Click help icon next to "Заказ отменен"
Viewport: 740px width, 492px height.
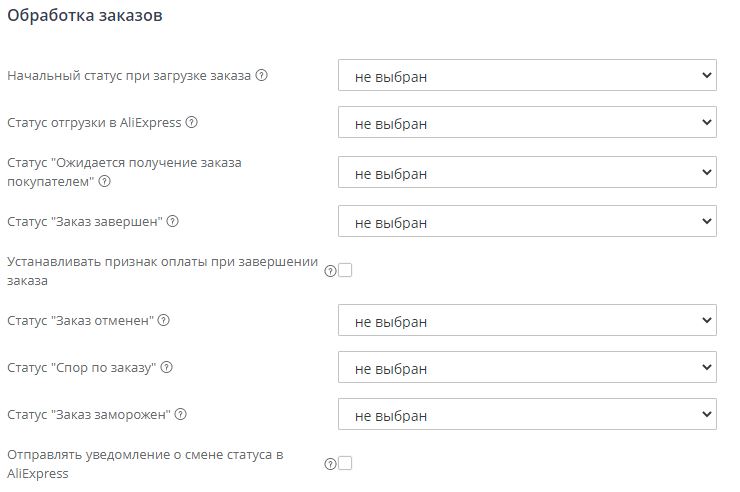(x=164, y=320)
